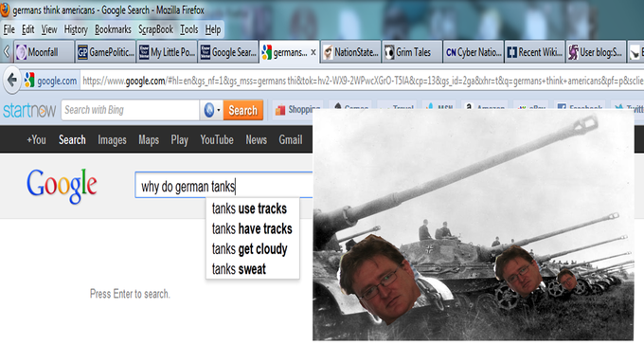Image resolution: width=644 pixels, height=363 pixels.
Task: Close the active germans tab
Action: (313, 52)
